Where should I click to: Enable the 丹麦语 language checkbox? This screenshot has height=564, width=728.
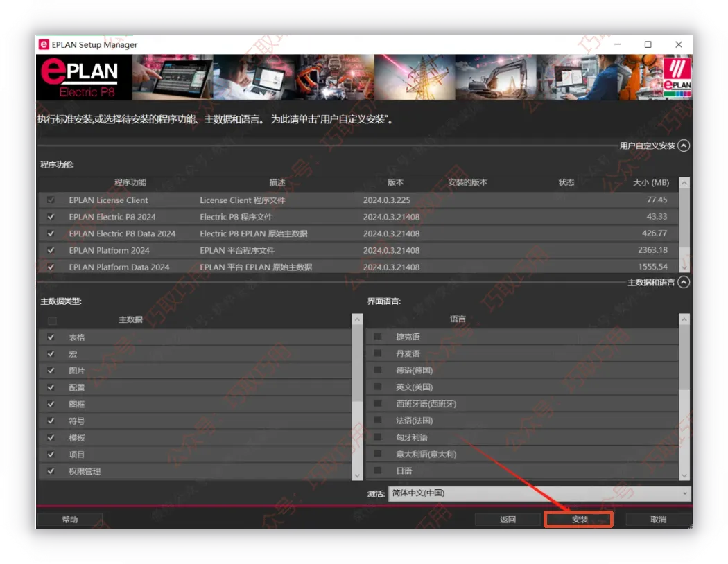point(378,353)
